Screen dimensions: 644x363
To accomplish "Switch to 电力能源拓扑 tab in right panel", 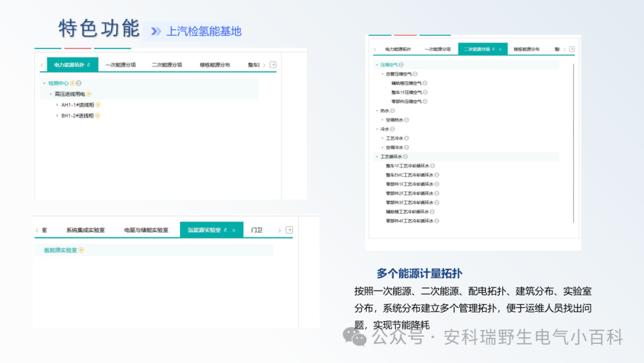I will point(398,50).
